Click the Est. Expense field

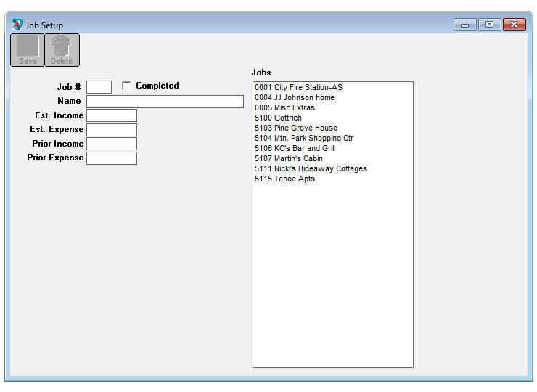click(111, 130)
